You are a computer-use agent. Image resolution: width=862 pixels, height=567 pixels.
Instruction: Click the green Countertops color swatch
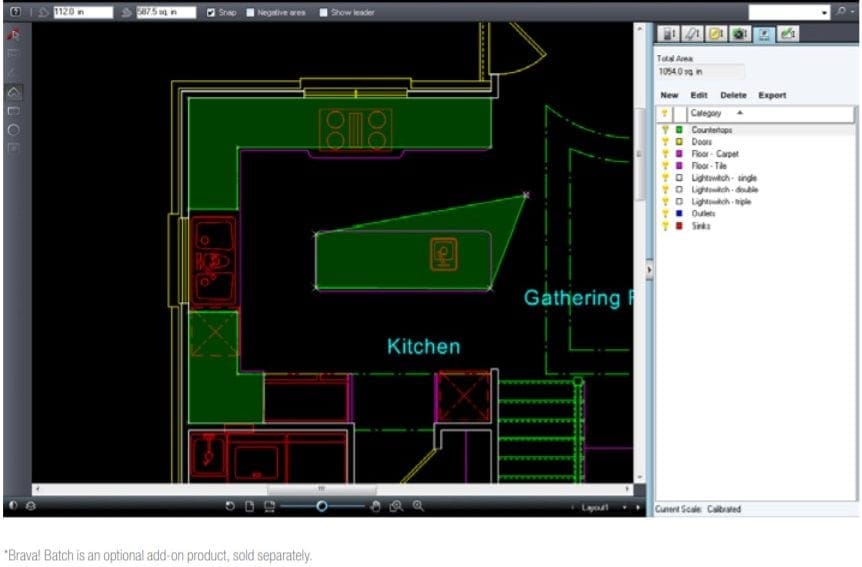[x=679, y=130]
